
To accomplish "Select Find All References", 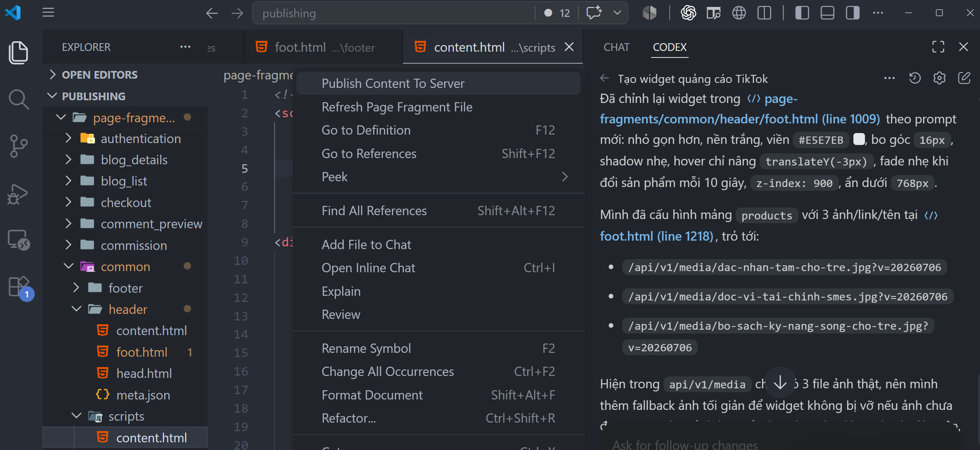I will pyautogui.click(x=438, y=211).
